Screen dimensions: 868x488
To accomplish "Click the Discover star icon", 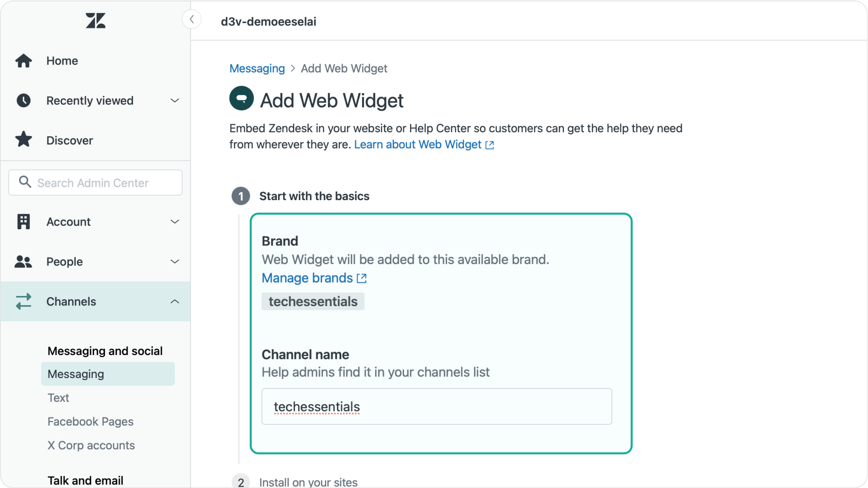I will (24, 140).
